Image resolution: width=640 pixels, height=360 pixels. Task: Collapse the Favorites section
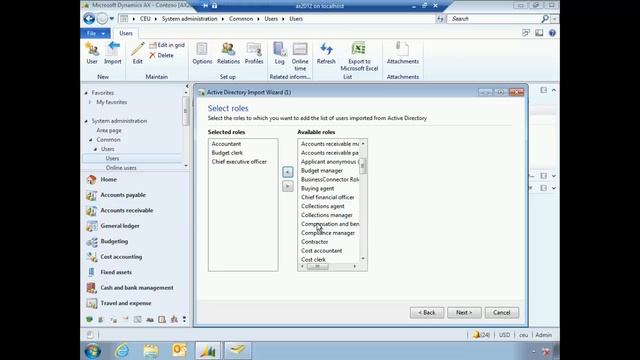pos(86,93)
